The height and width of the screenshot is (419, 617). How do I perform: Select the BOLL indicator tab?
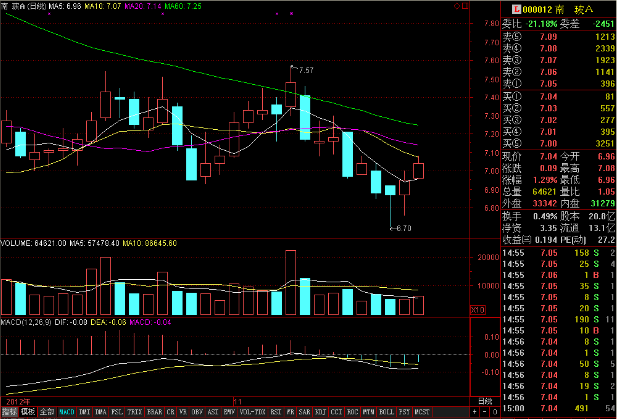pyautogui.click(x=386, y=412)
